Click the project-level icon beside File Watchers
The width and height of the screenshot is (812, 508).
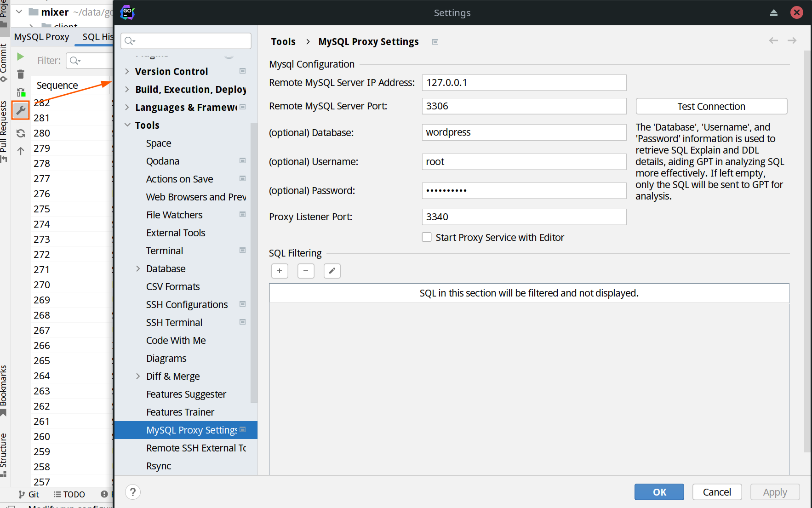[x=242, y=214]
